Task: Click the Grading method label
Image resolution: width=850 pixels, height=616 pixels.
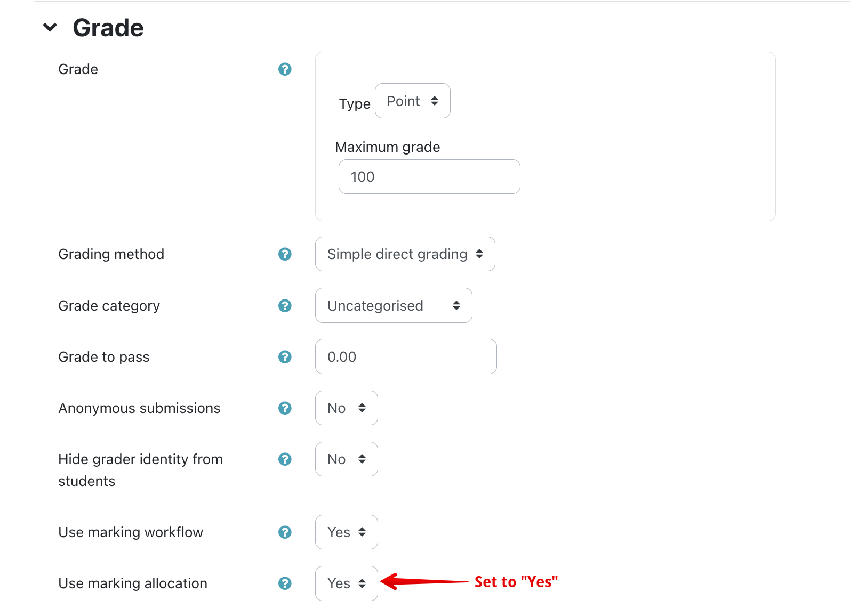Action: tap(111, 254)
